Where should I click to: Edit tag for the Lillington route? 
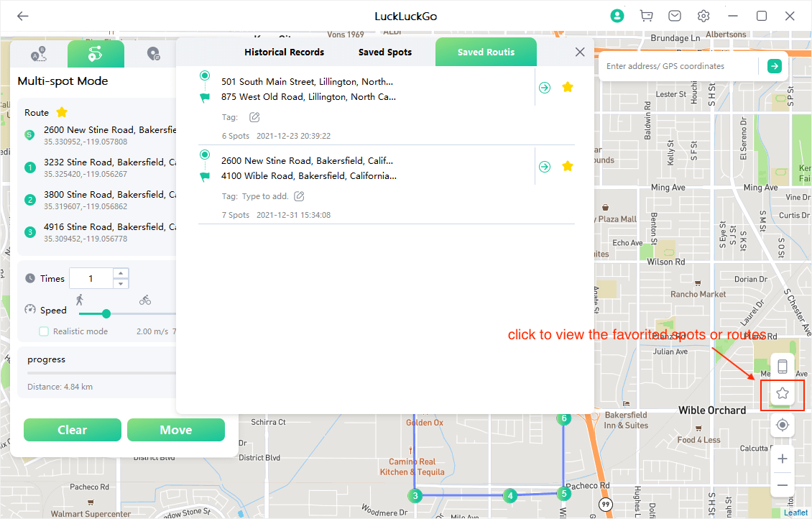click(x=254, y=117)
